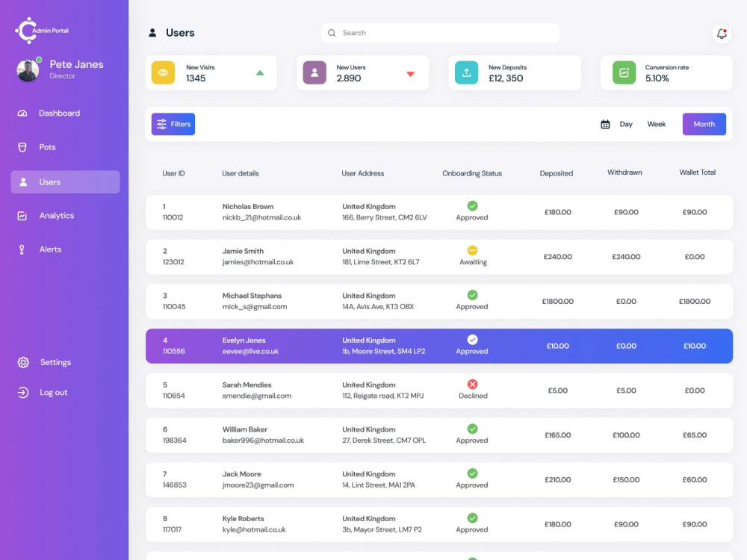747x560 pixels.
Task: Click Michael Stephans' Approved check icon
Action: pyautogui.click(x=472, y=295)
